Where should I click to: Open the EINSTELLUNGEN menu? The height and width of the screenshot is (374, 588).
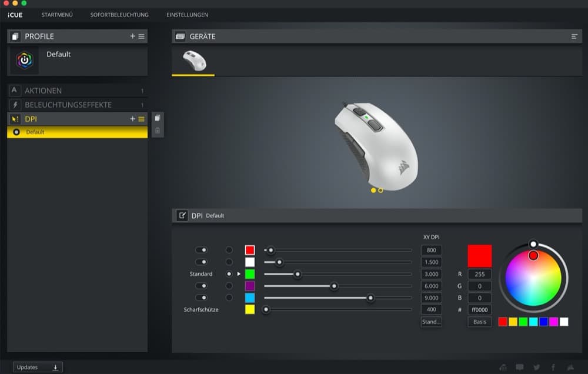[x=187, y=15]
